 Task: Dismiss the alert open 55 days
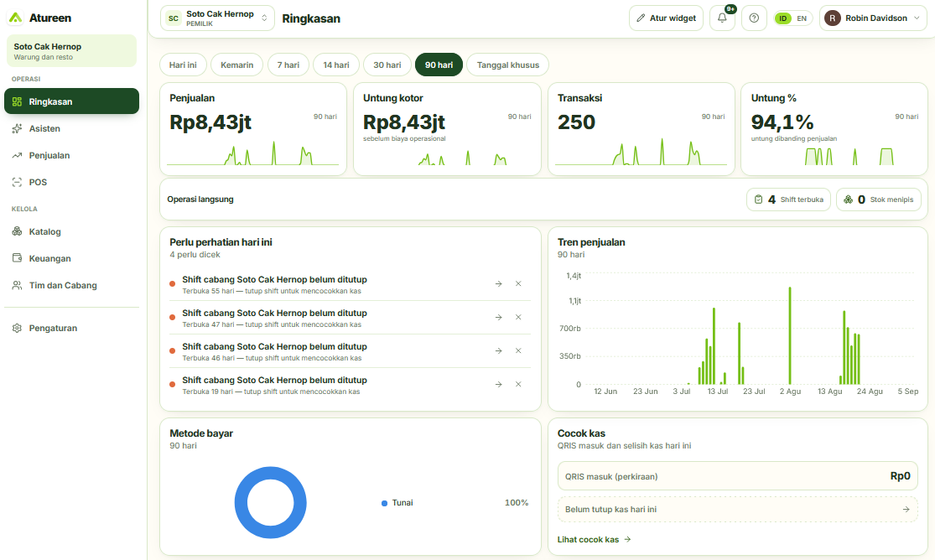coord(518,284)
